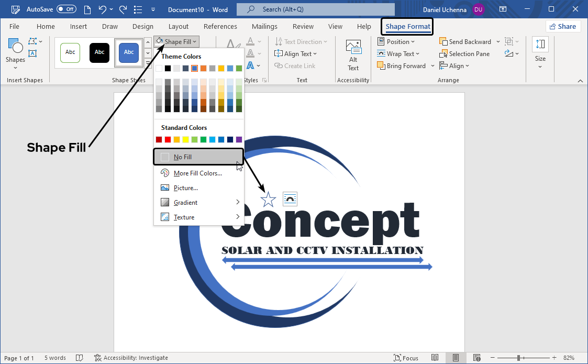The width and height of the screenshot is (588, 364).
Task: Open Selection Pane from the Arrange group
Action: [x=465, y=53]
